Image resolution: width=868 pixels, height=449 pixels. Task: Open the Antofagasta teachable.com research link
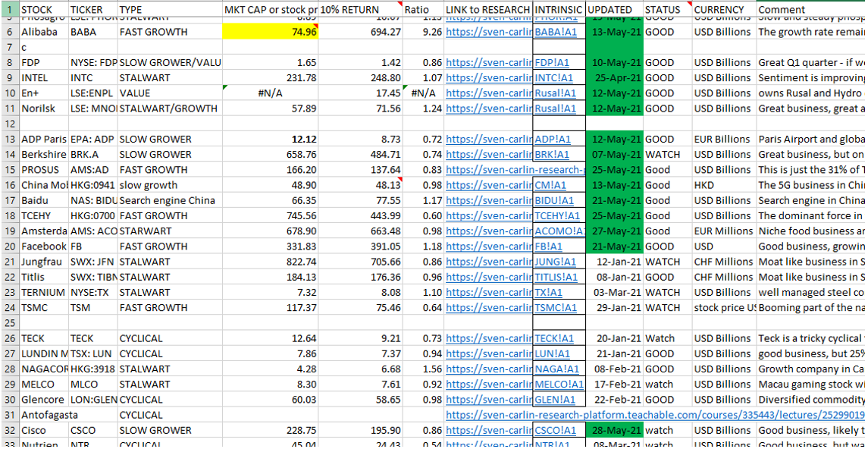tap(656, 415)
